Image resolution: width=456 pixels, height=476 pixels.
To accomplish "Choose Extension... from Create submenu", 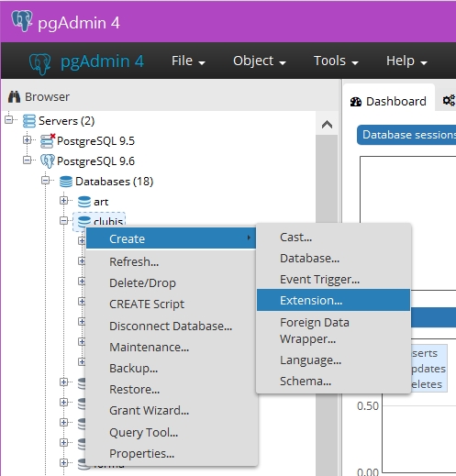I will (333, 300).
